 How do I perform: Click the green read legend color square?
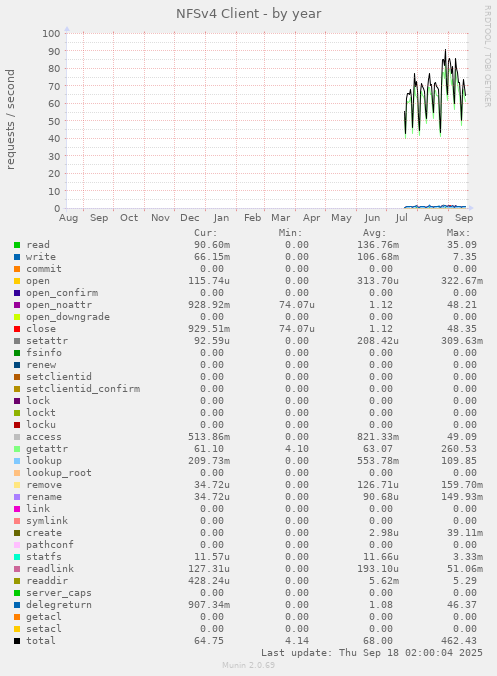pyautogui.click(x=17, y=245)
